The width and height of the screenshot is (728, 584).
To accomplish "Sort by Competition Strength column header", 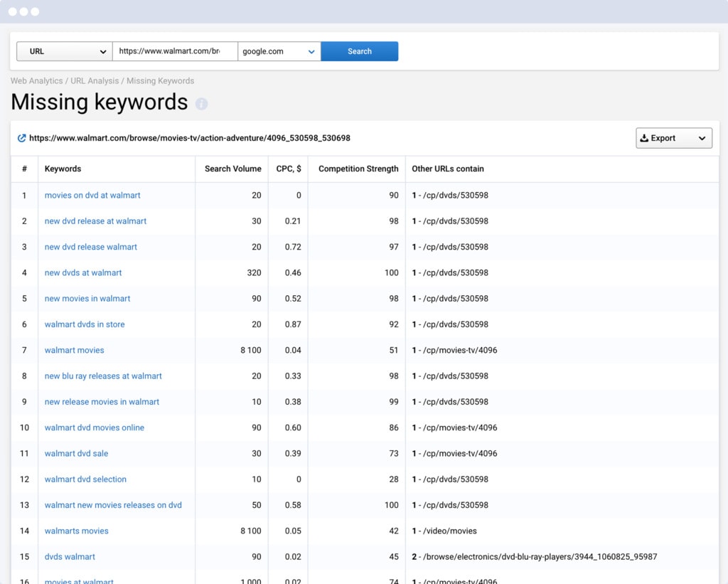I will (x=358, y=169).
